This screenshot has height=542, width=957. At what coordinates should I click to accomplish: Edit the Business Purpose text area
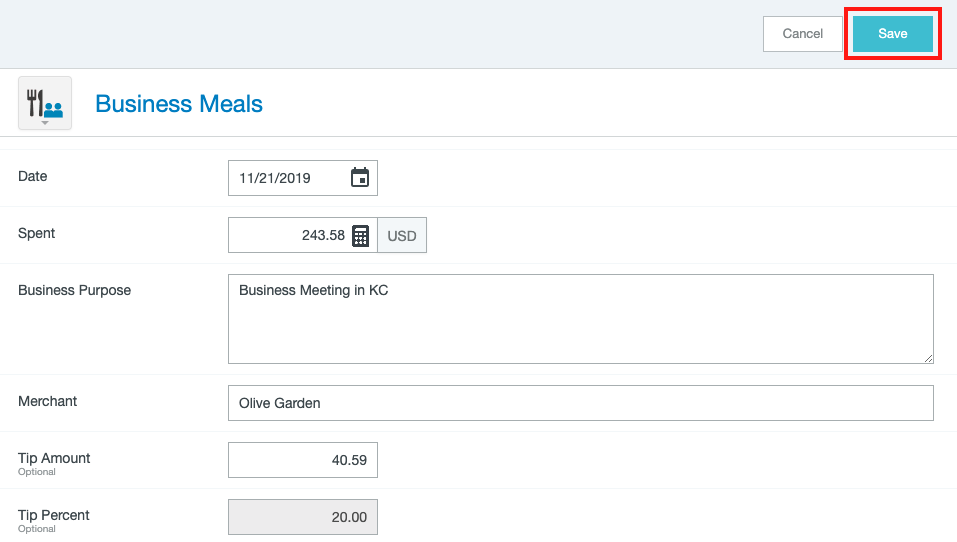[580, 319]
